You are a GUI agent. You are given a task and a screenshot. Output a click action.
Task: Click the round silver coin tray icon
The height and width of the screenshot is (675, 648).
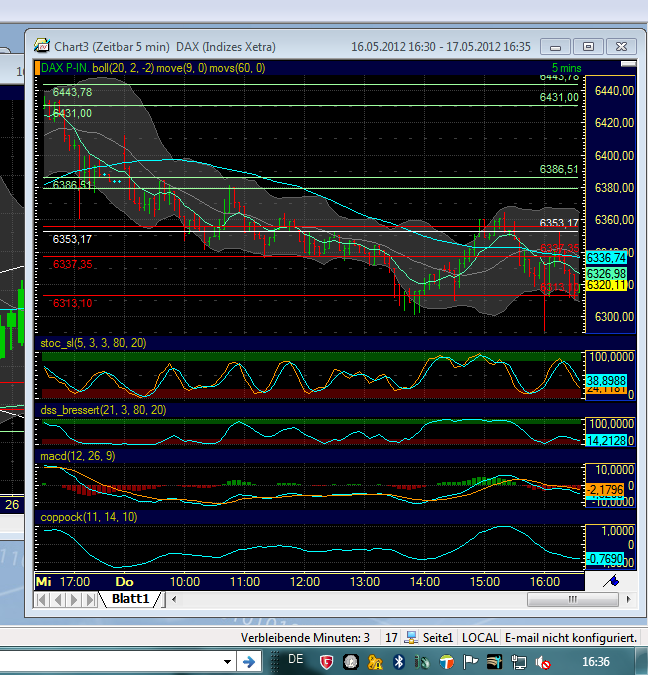coord(351,662)
